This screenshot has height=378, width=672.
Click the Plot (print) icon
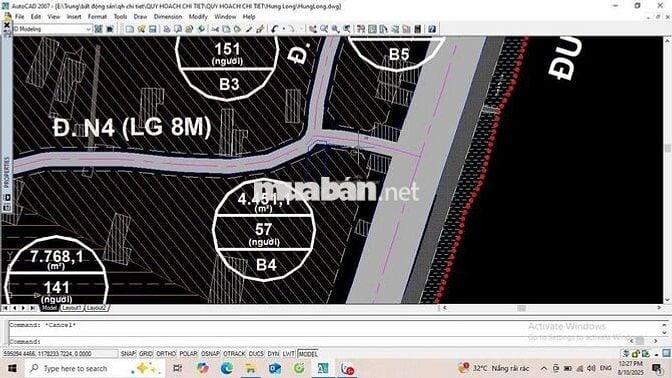(167, 29)
